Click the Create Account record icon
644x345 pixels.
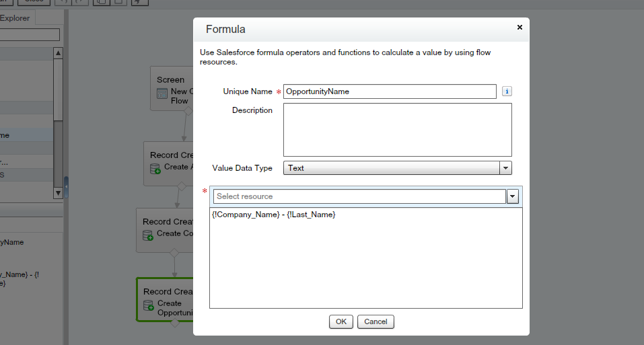pos(155,168)
